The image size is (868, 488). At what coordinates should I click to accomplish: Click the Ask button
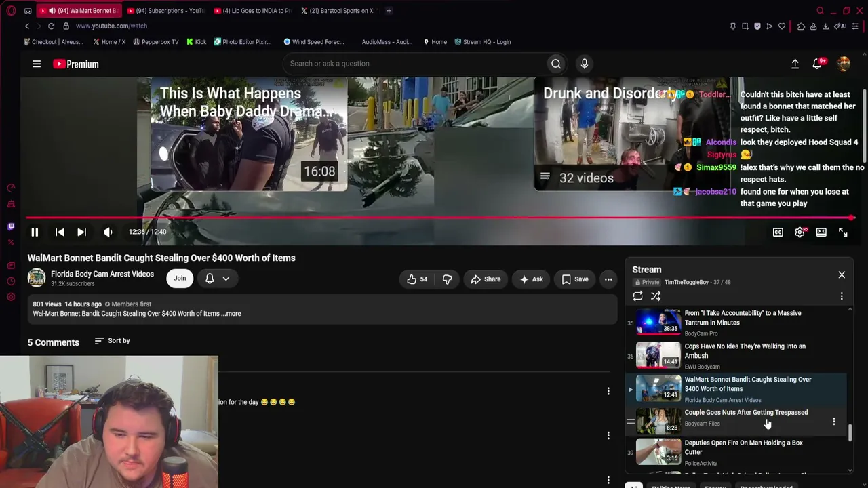[x=531, y=279]
